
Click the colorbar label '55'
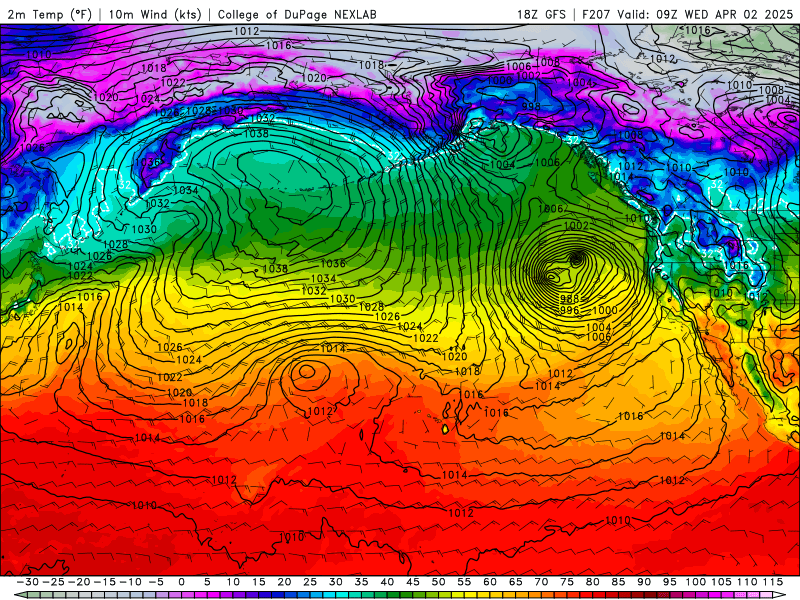coord(464,582)
